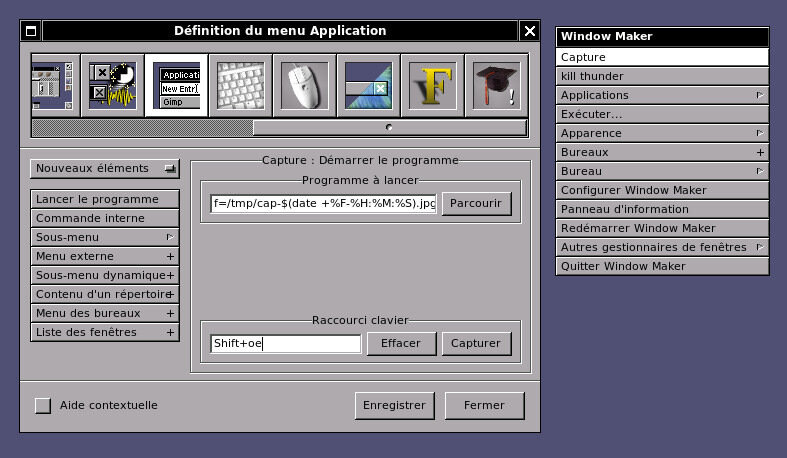787x458 pixels.
Task: Enable the Aide contextuelle checkbox
Action: tap(42, 405)
